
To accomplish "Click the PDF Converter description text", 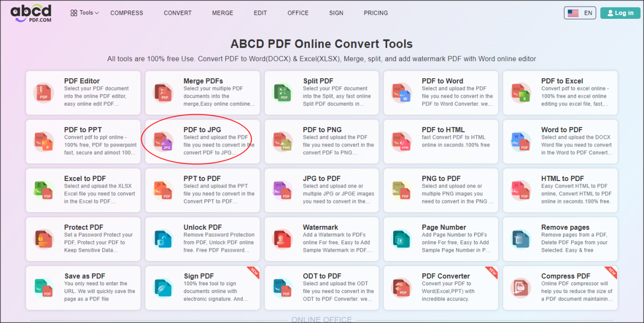I will (448, 291).
